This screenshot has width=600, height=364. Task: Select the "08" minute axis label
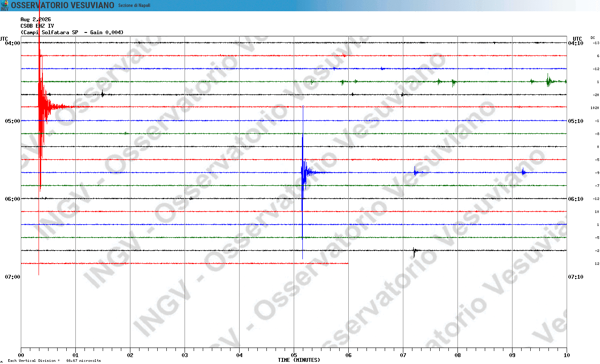457,355
